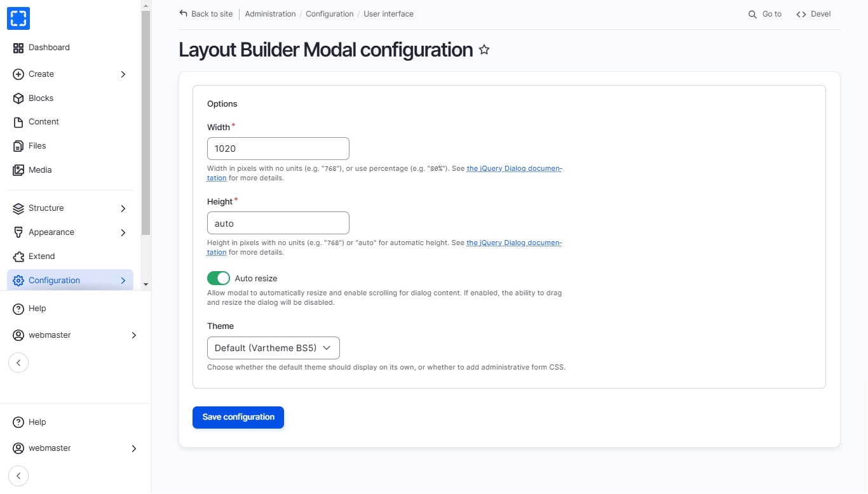Expand the Create submenu arrow
The width and height of the screenshot is (868, 494).
[123, 74]
